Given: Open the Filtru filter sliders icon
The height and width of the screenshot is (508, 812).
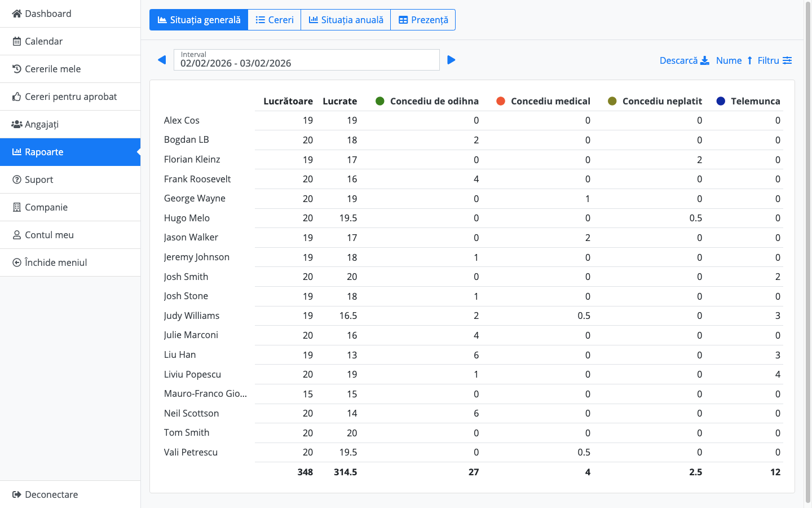Looking at the screenshot, I should [787, 60].
